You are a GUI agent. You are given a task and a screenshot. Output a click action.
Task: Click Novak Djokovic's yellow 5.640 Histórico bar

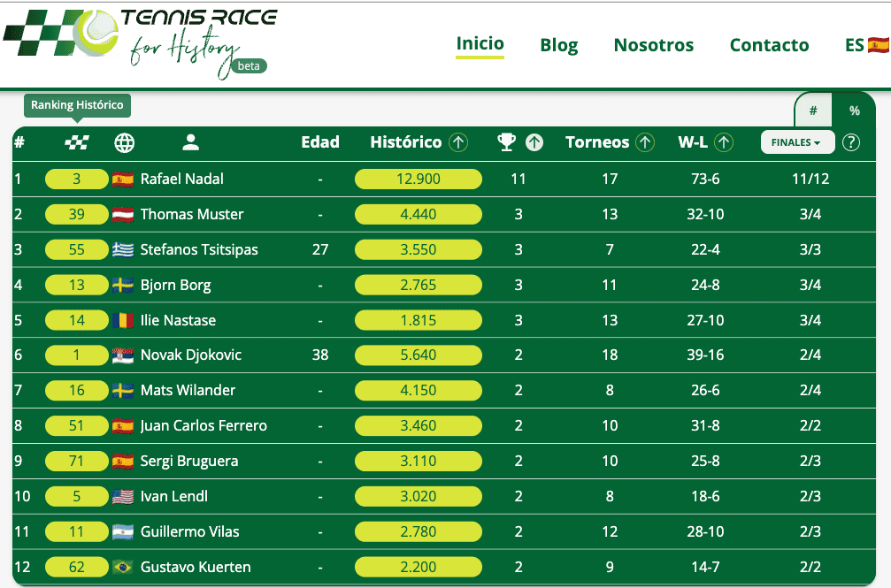coord(419,355)
